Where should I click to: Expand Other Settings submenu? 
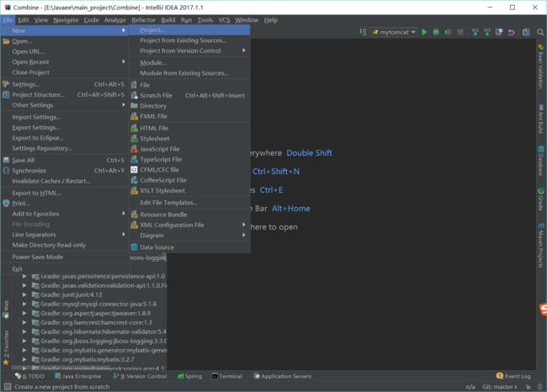coord(65,105)
